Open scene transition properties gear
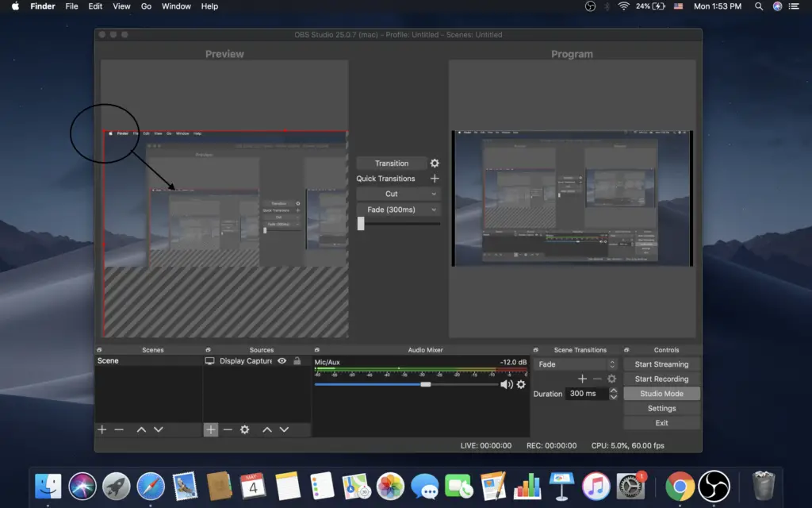 click(611, 379)
